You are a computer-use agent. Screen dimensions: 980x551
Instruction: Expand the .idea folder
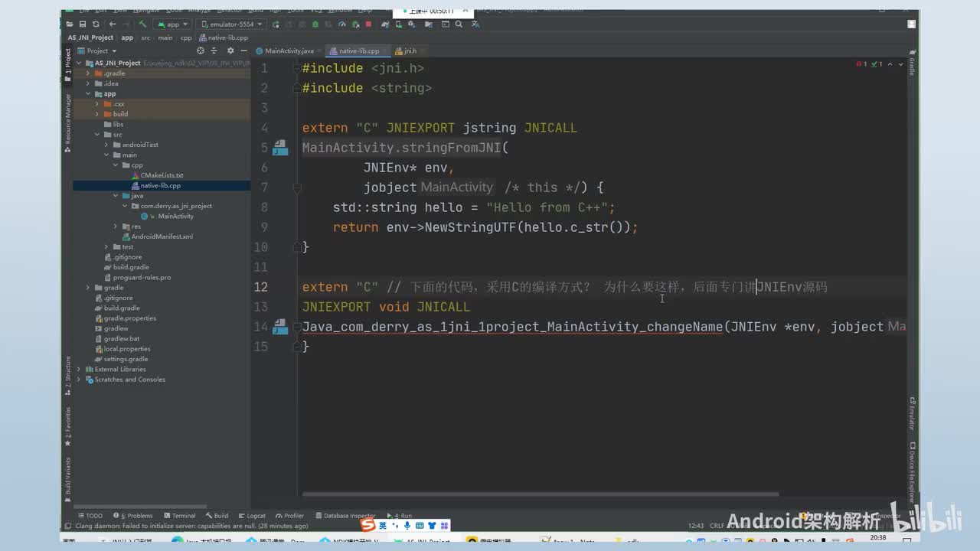click(88, 83)
